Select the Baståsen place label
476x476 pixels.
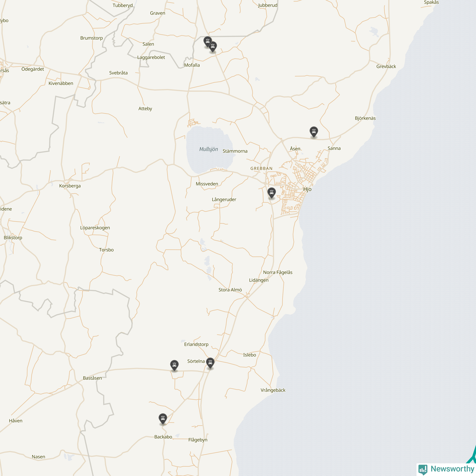tap(92, 378)
